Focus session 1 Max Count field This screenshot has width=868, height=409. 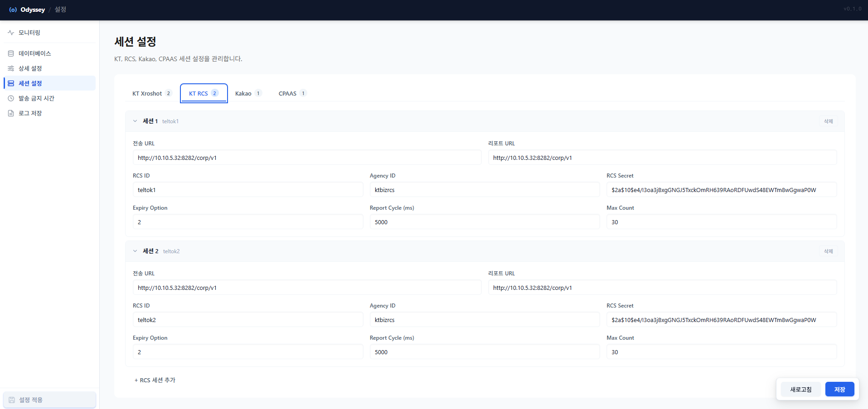722,222
